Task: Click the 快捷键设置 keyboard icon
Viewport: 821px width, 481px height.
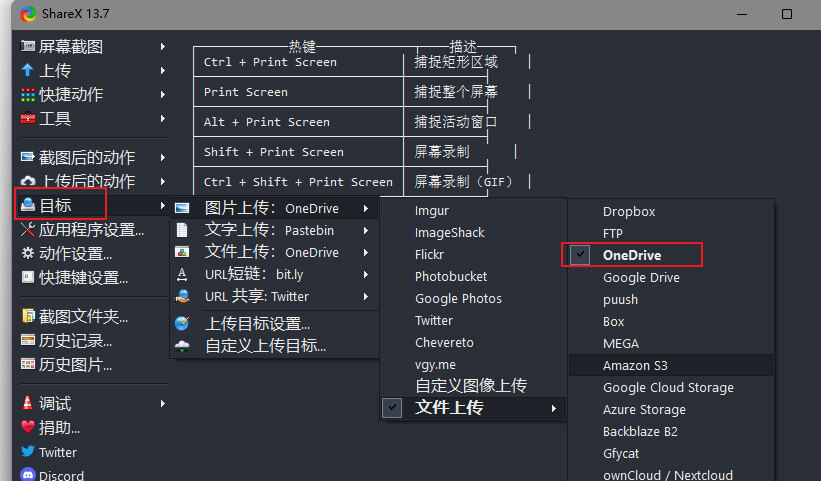Action: 28,277
